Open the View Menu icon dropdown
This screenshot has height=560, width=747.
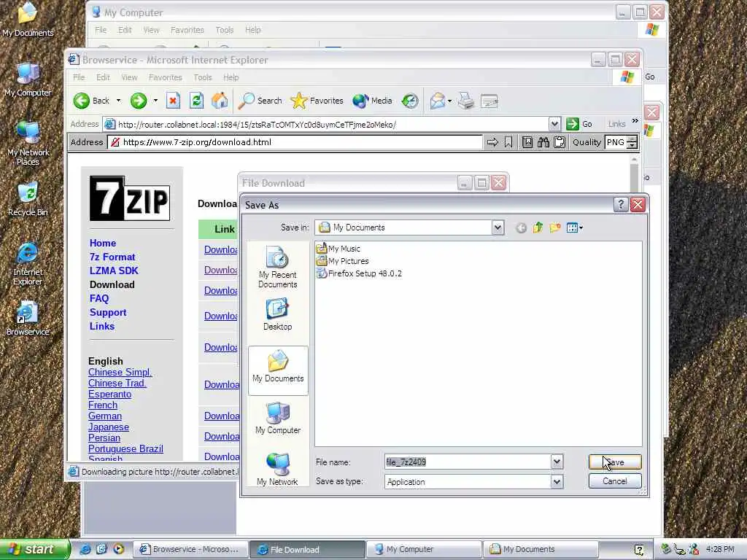tap(575, 227)
